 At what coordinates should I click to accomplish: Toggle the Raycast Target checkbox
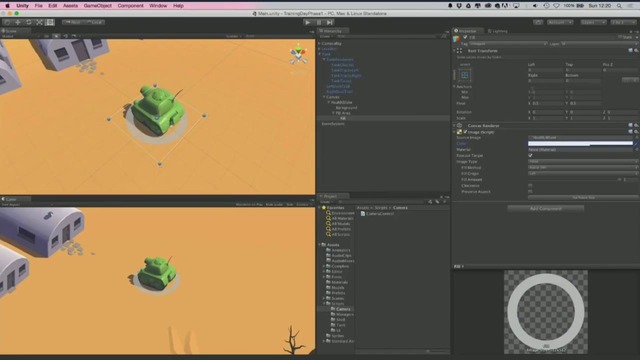point(530,156)
